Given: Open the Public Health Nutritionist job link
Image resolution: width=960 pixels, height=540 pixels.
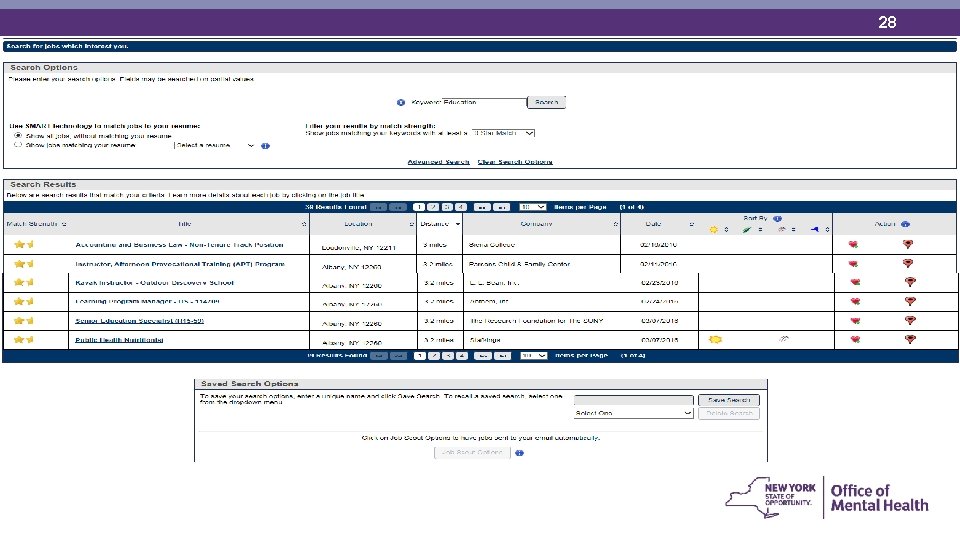Looking at the screenshot, I should pyautogui.click(x=119, y=340).
